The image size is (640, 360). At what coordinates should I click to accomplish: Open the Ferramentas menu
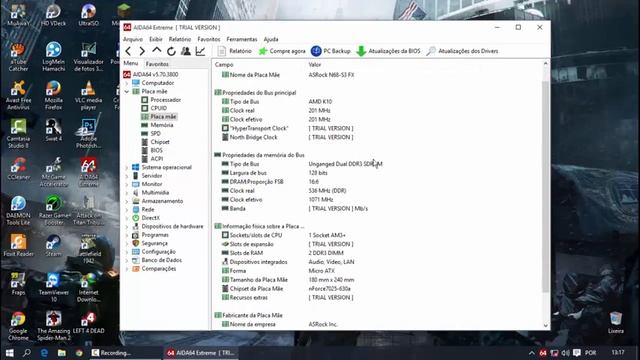pos(242,39)
